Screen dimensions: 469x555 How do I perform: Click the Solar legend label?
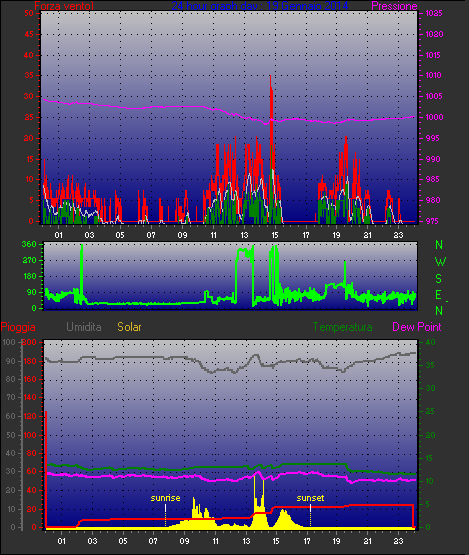coord(129,327)
